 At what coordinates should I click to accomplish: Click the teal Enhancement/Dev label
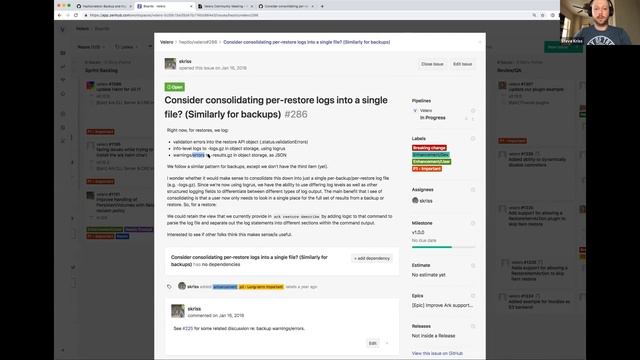click(x=431, y=155)
